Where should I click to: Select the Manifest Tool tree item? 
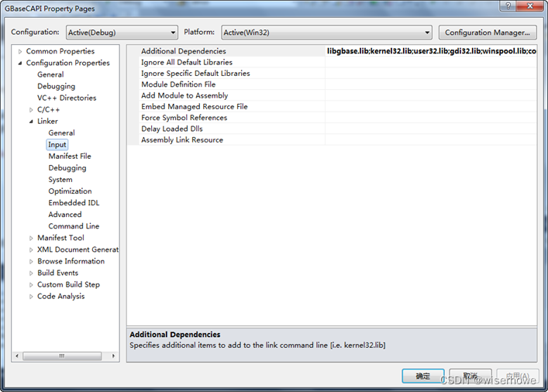point(60,238)
